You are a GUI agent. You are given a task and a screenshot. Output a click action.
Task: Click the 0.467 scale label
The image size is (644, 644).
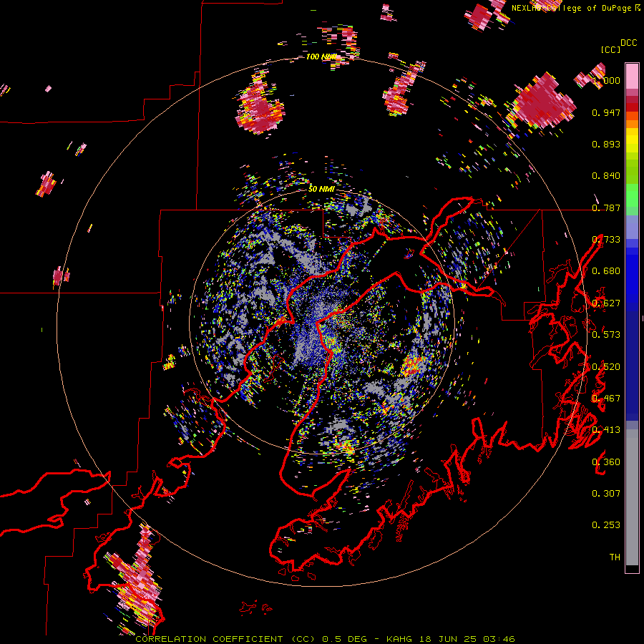[x=606, y=399]
